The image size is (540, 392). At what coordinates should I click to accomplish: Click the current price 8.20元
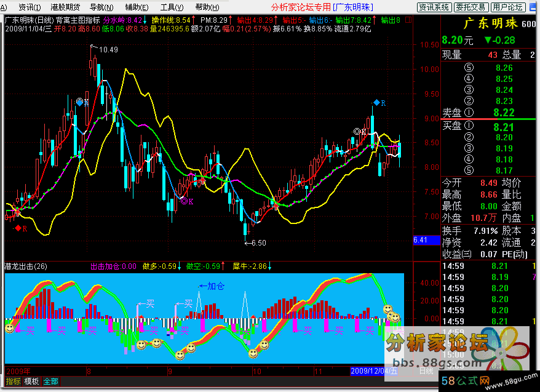click(x=458, y=40)
